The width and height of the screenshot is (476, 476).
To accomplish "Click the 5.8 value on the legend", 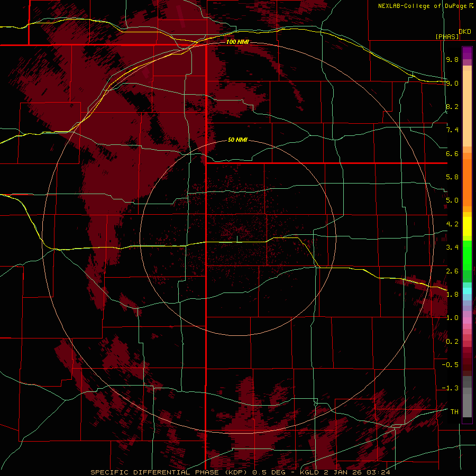I will click(452, 177).
